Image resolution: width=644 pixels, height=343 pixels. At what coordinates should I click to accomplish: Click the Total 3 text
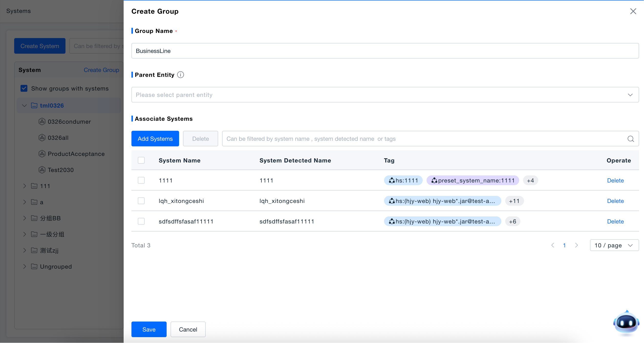[x=141, y=245]
